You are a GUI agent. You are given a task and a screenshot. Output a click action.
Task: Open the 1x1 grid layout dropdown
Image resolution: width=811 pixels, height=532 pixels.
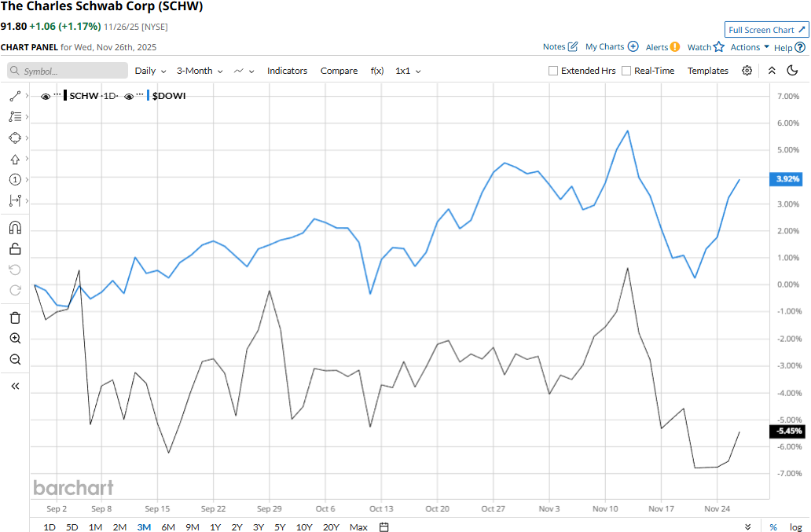tap(408, 71)
